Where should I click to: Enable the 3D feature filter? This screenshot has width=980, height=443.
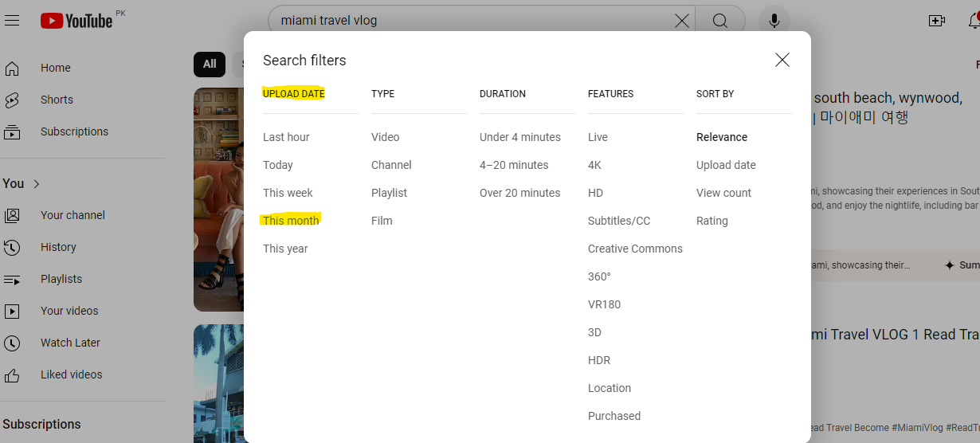pyautogui.click(x=594, y=332)
